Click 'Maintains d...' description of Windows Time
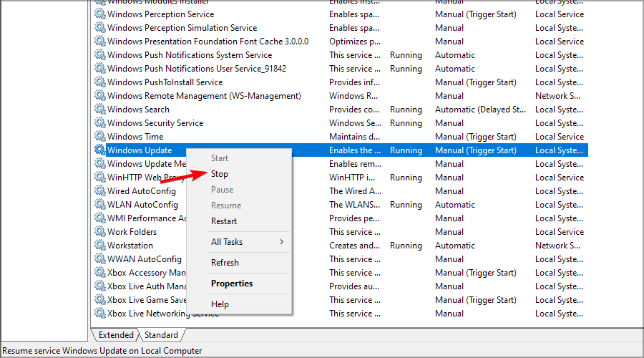Viewport: 644px width, 358px height. 354,137
